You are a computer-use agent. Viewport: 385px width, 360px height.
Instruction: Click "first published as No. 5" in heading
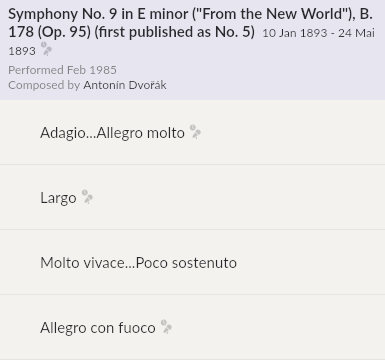tap(174, 32)
